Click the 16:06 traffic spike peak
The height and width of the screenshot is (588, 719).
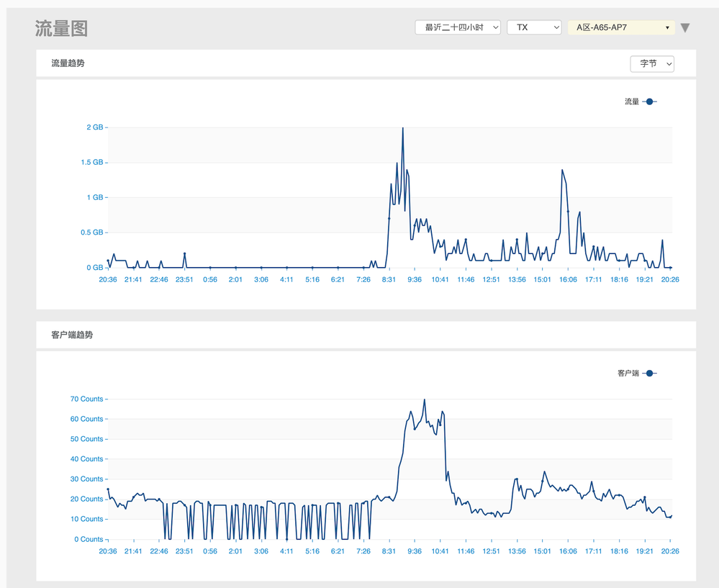[562, 171]
